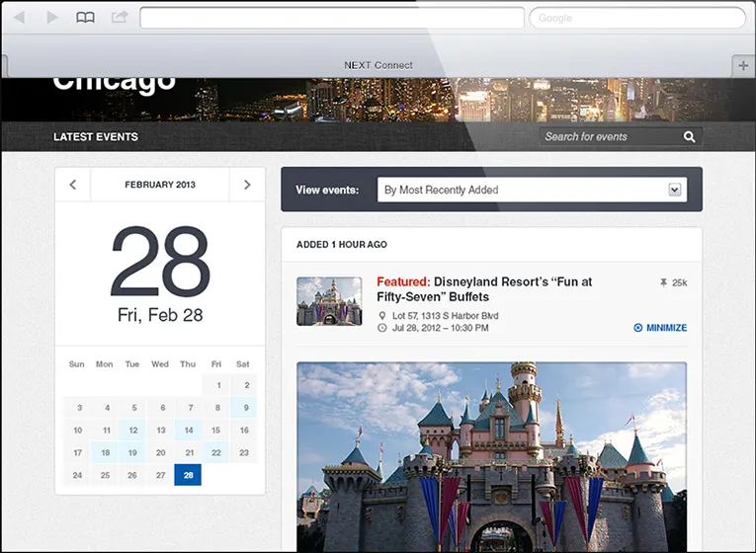Select February 5 on the calendar
Viewport: 756px width, 553px height.
click(134, 408)
